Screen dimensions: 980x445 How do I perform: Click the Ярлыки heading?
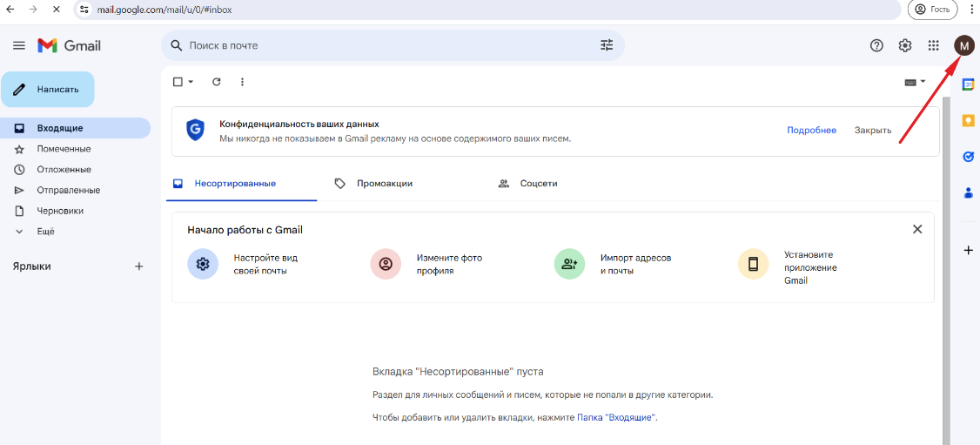pos(32,266)
